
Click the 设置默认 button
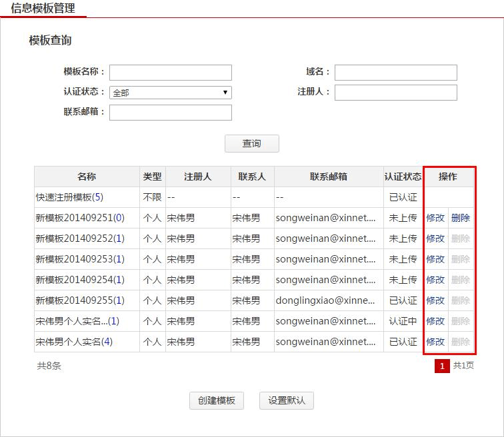(287, 400)
